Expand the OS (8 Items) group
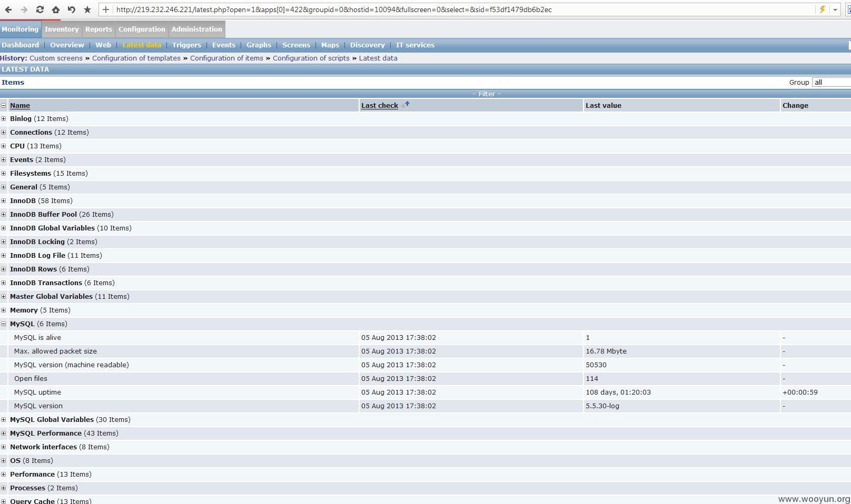This screenshot has height=504, width=851. point(4,461)
